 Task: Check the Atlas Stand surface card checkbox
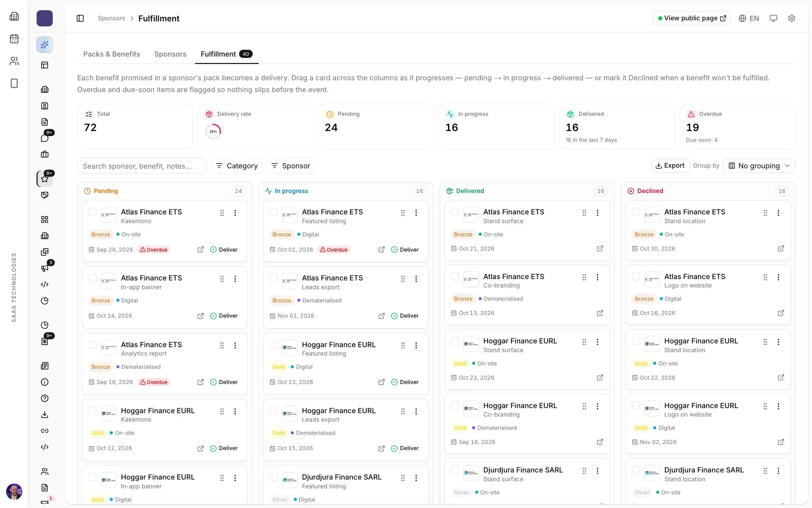coord(455,212)
